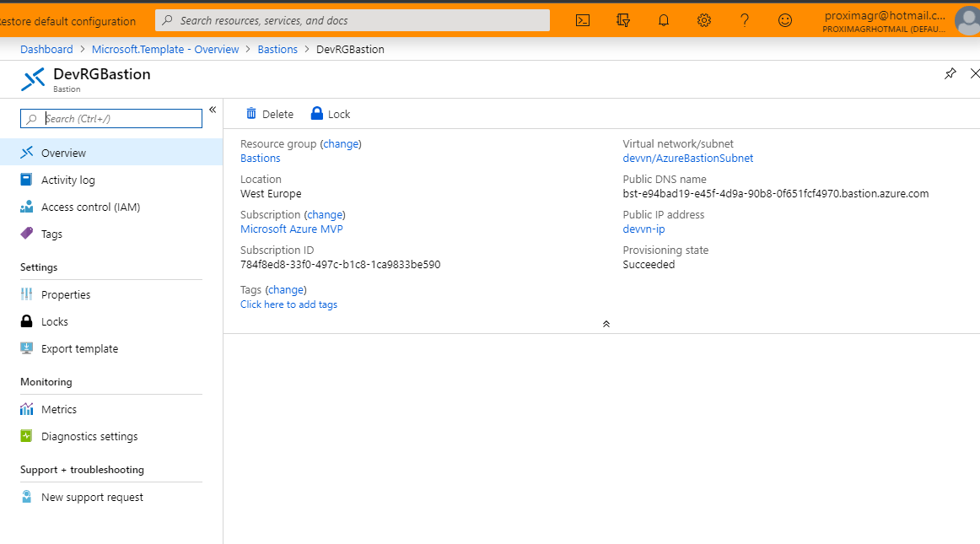Click the proximagr@hotmail account name
Screen dimensions: 980x544
click(x=885, y=16)
